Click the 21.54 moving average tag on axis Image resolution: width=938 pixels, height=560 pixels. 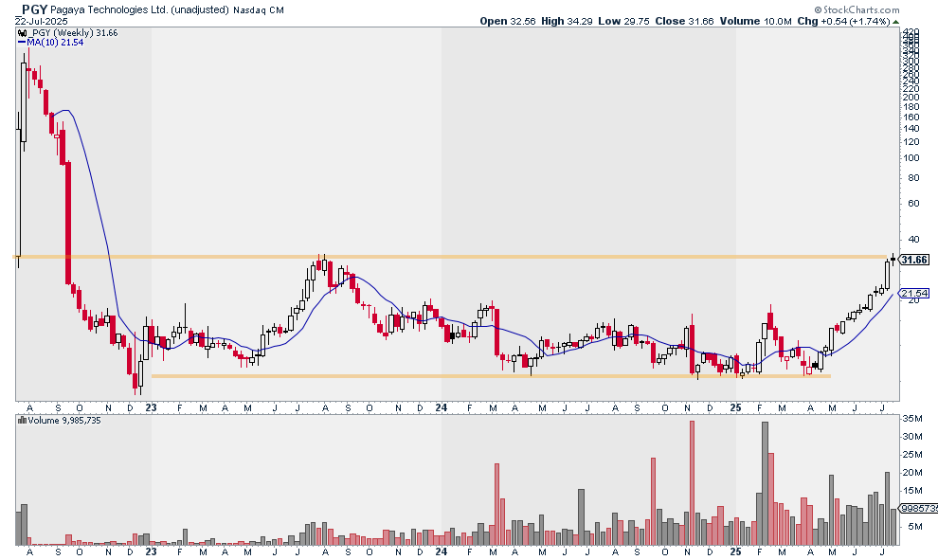click(x=914, y=293)
